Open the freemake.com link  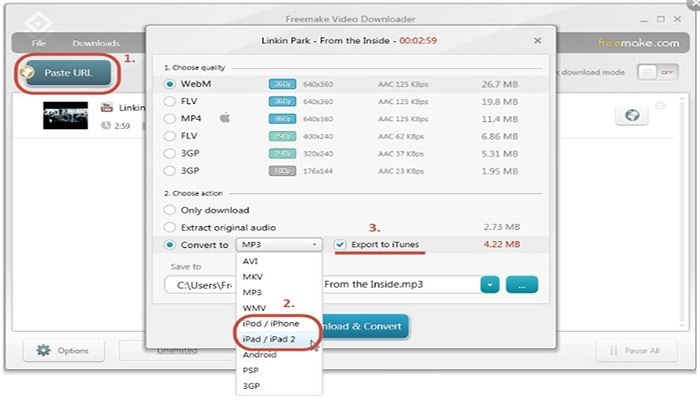638,43
